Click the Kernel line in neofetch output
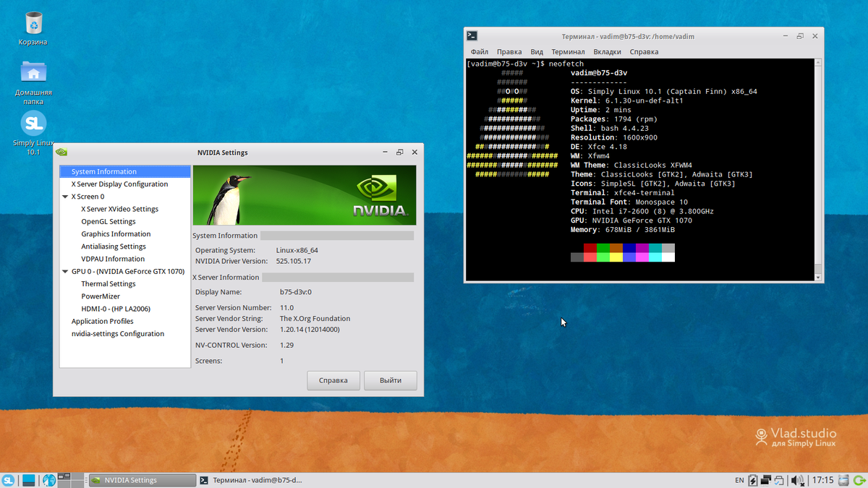 coord(626,101)
